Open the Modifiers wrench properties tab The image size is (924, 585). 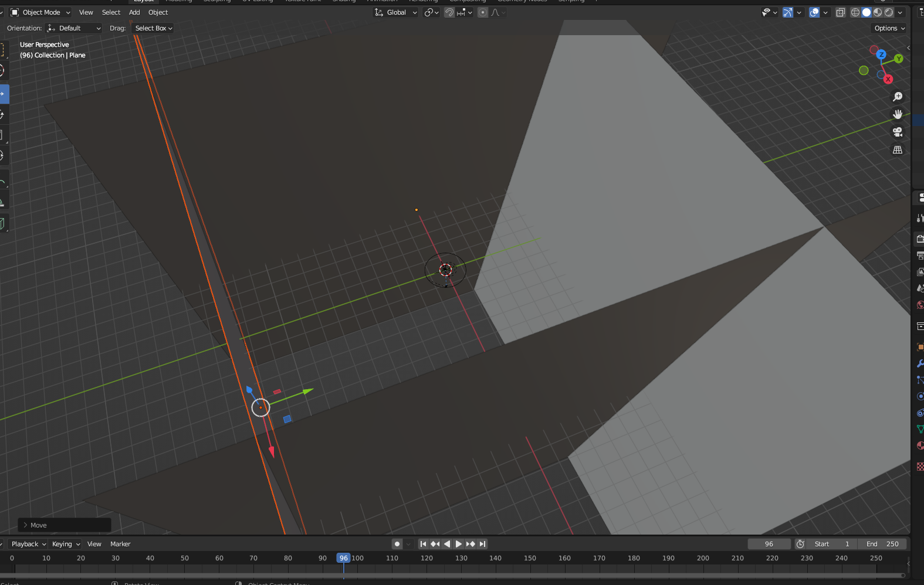click(x=920, y=363)
